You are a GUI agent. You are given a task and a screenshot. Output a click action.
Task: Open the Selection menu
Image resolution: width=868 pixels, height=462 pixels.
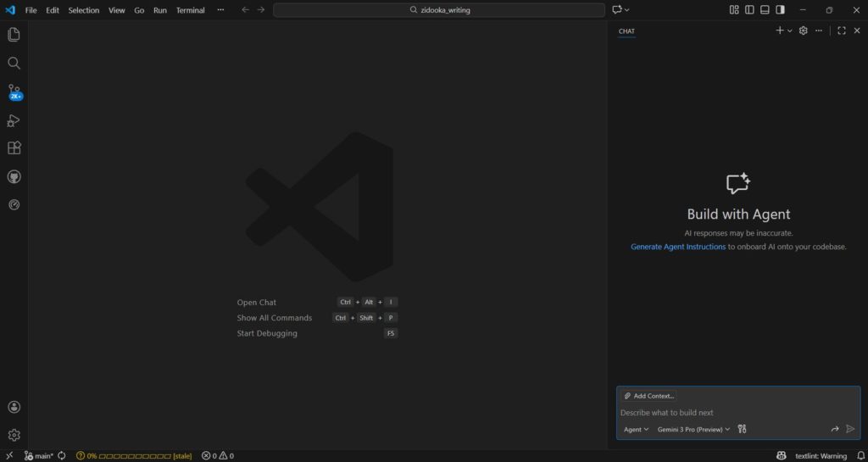pos(84,10)
